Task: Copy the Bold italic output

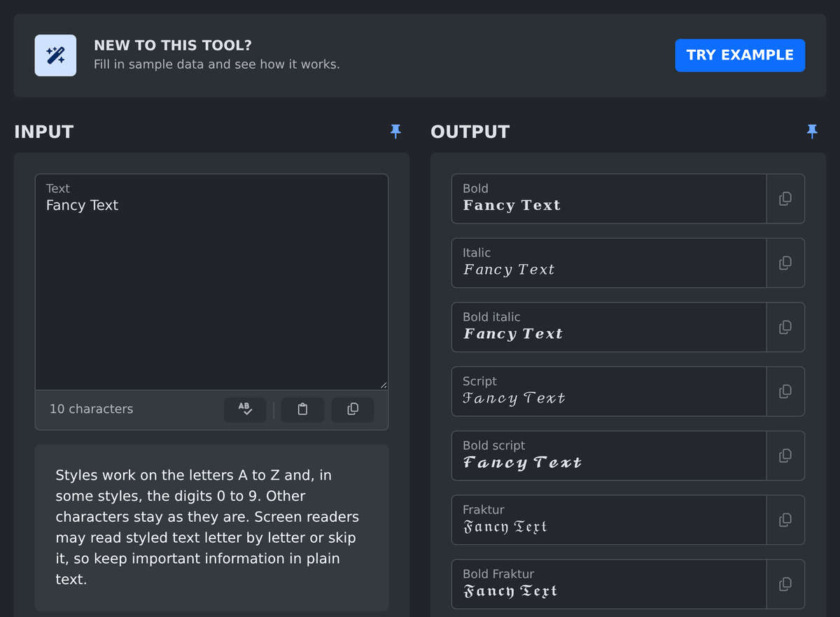Action: coord(785,327)
